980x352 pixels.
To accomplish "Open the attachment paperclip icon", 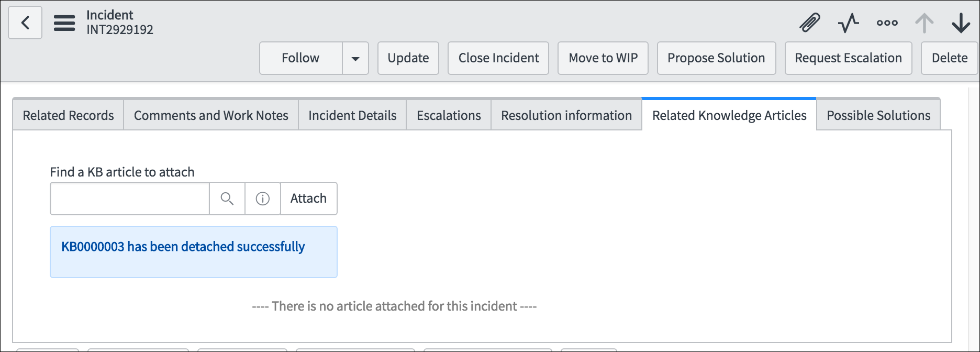I will [809, 23].
